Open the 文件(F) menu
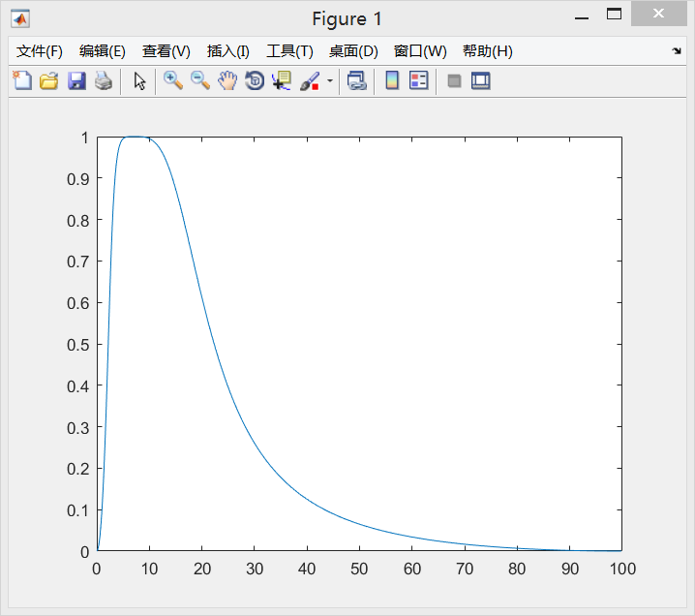This screenshot has height=616, width=695. coord(40,51)
